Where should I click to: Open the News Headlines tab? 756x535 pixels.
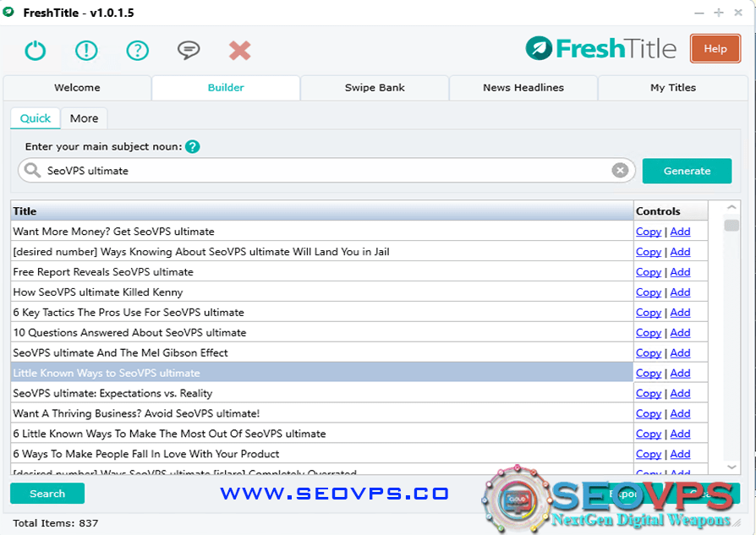pos(523,88)
